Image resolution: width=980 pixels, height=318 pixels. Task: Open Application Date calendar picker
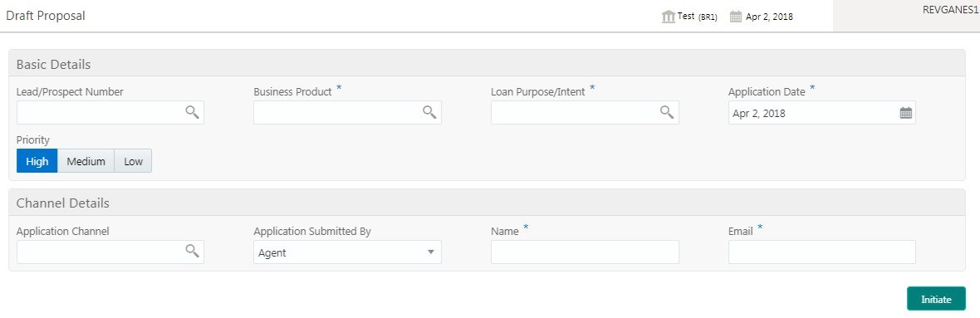tap(905, 113)
